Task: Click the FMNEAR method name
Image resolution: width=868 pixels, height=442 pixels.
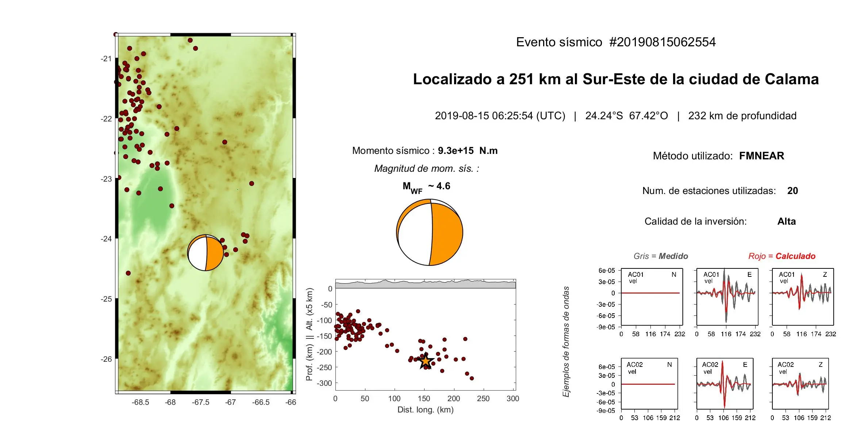Action: [761, 156]
